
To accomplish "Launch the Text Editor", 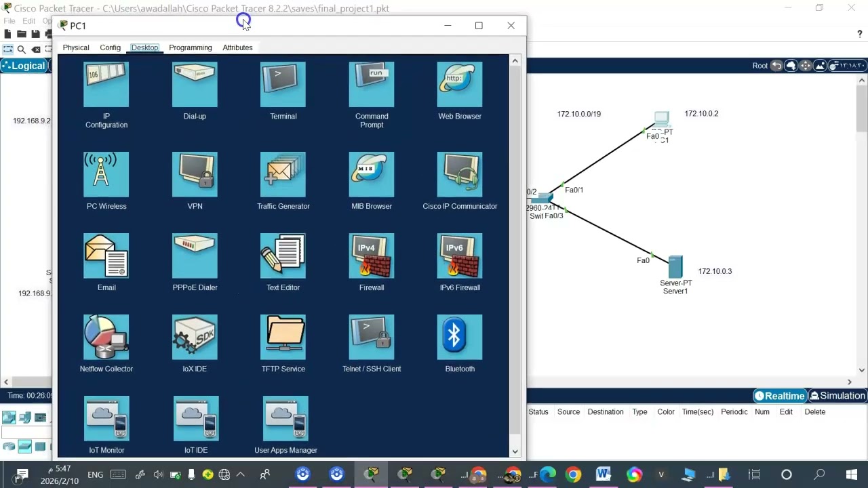I will click(283, 256).
